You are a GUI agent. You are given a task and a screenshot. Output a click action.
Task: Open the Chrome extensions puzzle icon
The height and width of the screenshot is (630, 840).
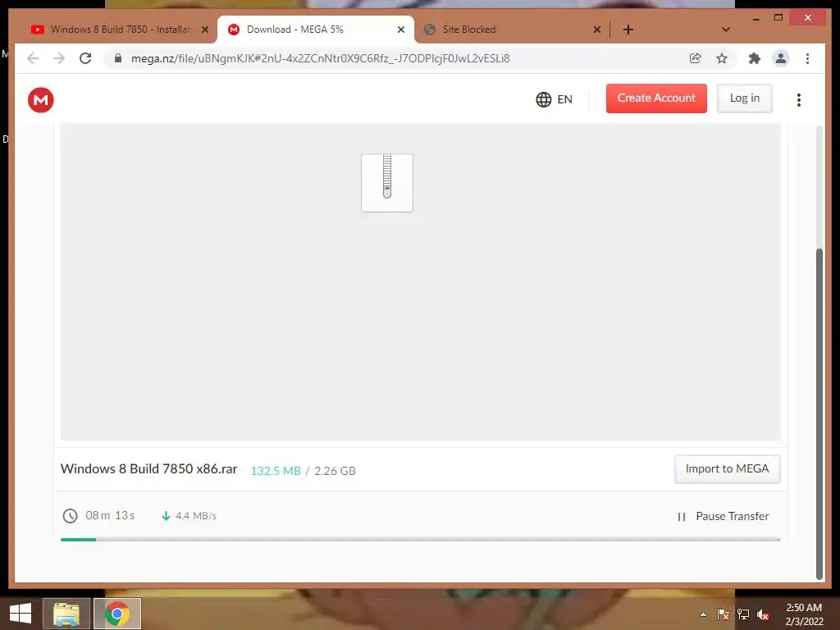tap(755, 58)
